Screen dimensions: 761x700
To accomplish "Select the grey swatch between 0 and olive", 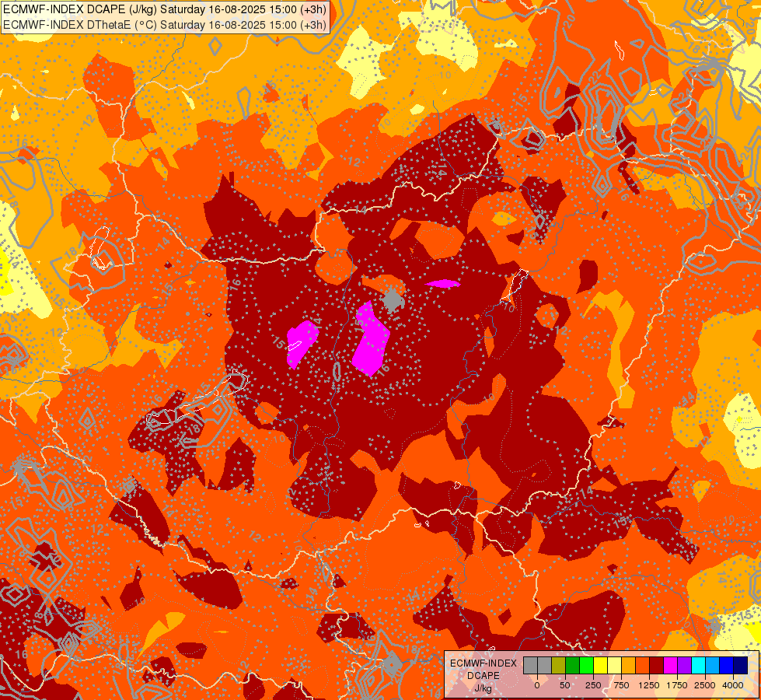I will tap(544, 666).
